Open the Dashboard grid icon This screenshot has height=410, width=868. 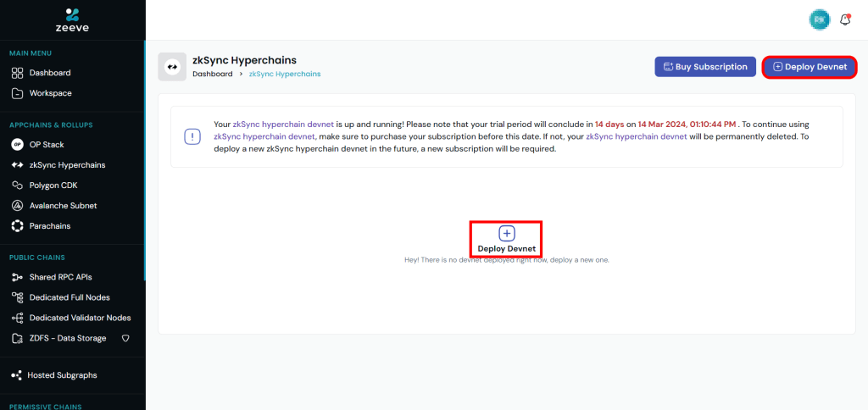click(17, 73)
